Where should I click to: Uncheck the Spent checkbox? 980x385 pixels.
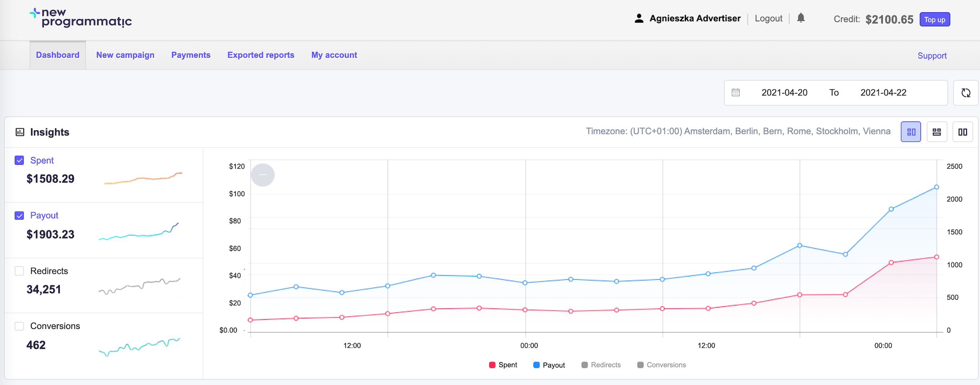click(x=19, y=160)
